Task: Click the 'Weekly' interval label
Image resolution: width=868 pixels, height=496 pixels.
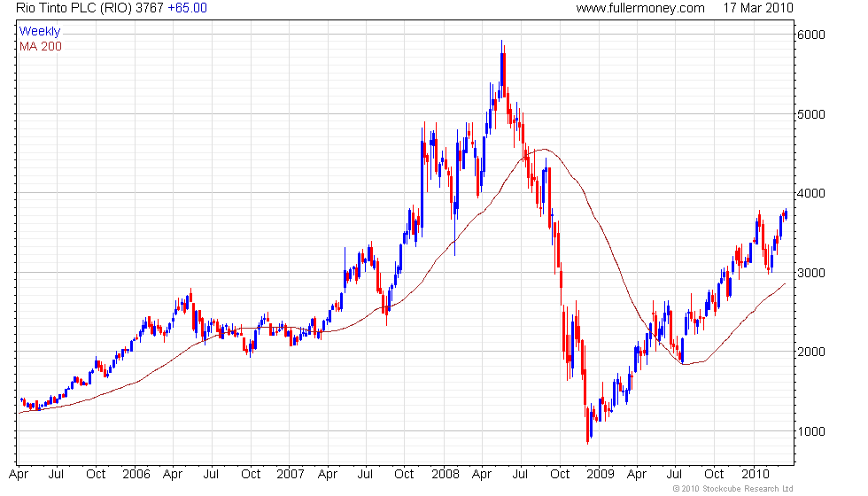Action: [39, 32]
